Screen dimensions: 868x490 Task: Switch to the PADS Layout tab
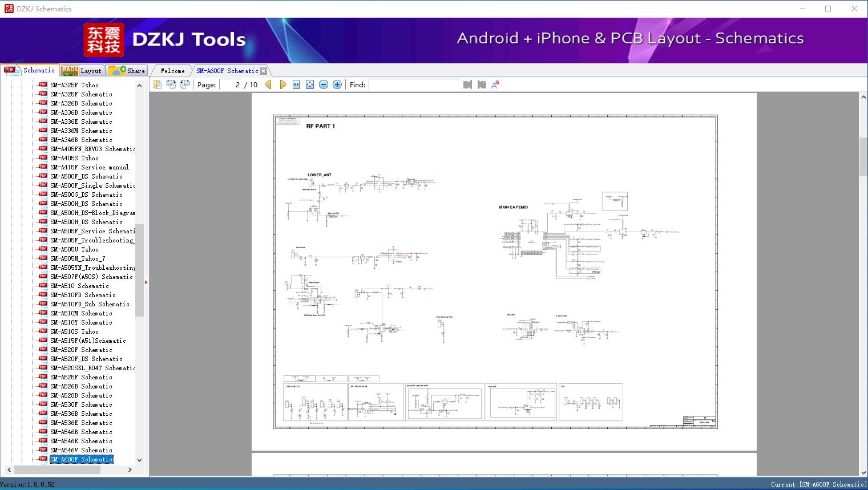point(82,71)
